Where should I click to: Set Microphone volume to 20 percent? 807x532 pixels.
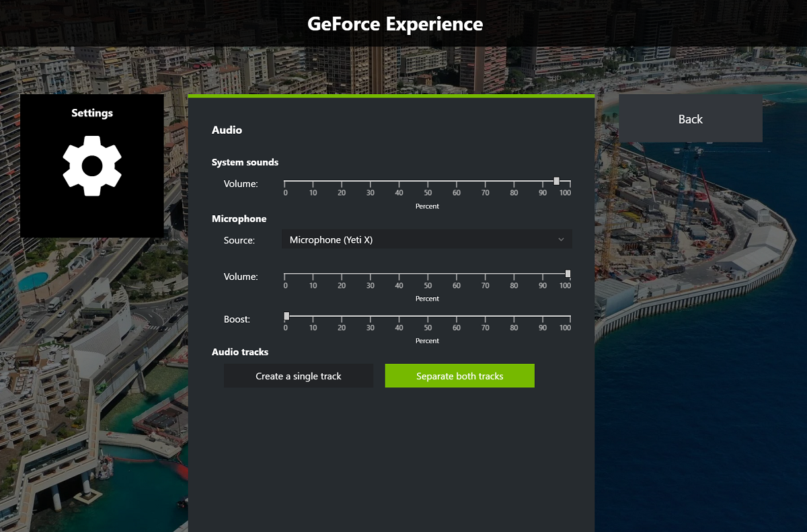(x=342, y=274)
